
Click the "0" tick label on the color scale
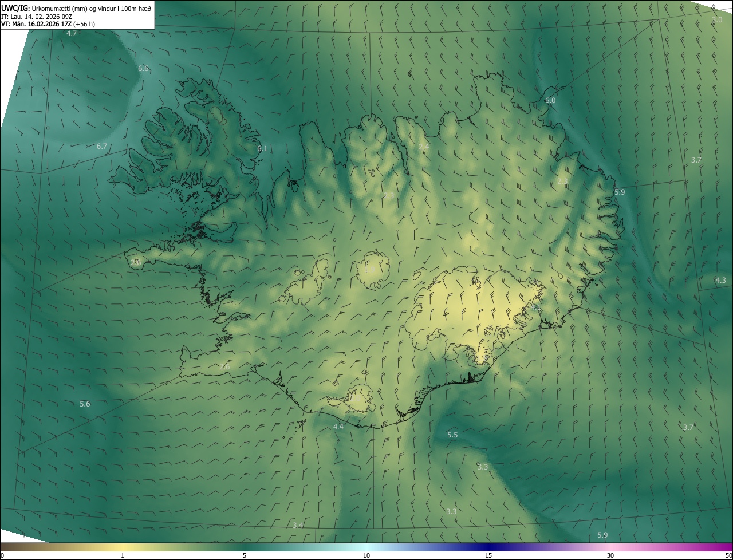coord(2,555)
